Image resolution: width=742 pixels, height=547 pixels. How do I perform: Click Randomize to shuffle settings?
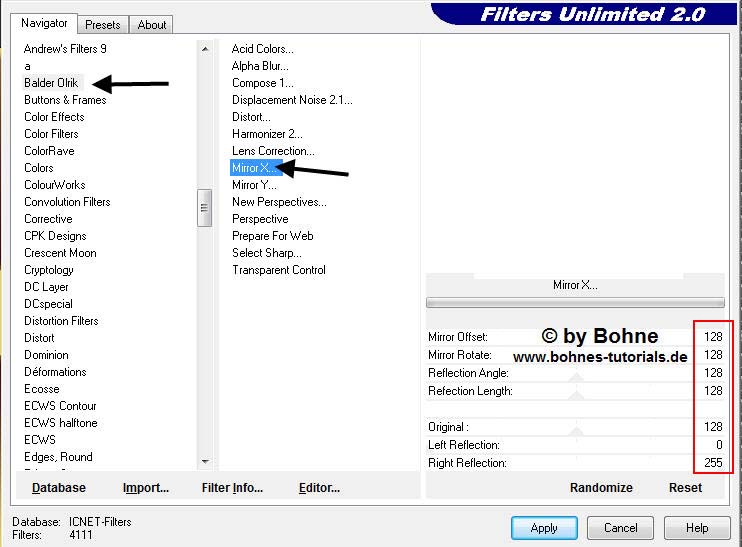tap(601, 488)
